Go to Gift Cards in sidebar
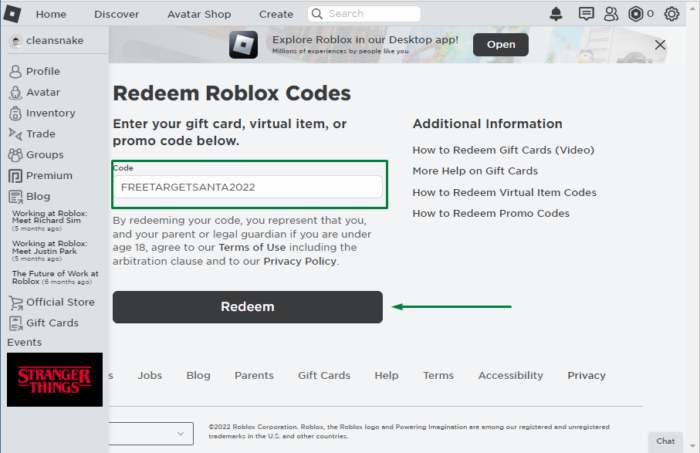The image size is (700, 453). coord(52,323)
